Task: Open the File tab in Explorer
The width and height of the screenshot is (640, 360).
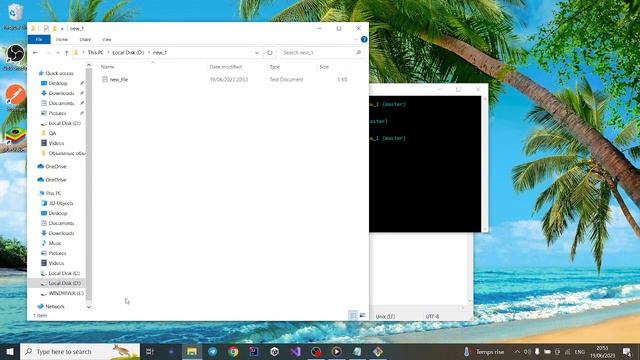Action: click(39, 39)
